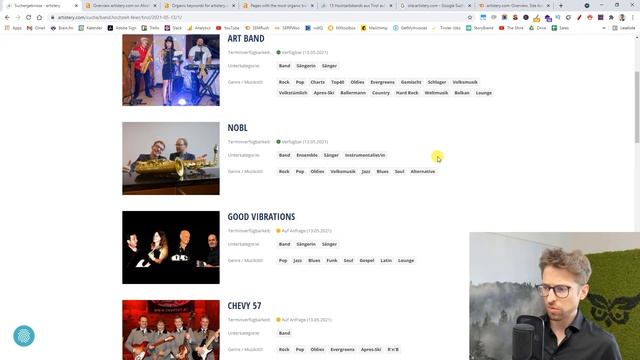This screenshot has height=360, width=640.
Task: Open the Chrome profile avatar
Action: point(622,18)
